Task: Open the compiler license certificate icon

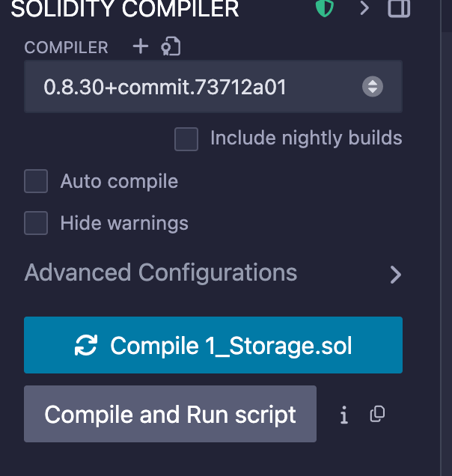Action: (x=171, y=48)
